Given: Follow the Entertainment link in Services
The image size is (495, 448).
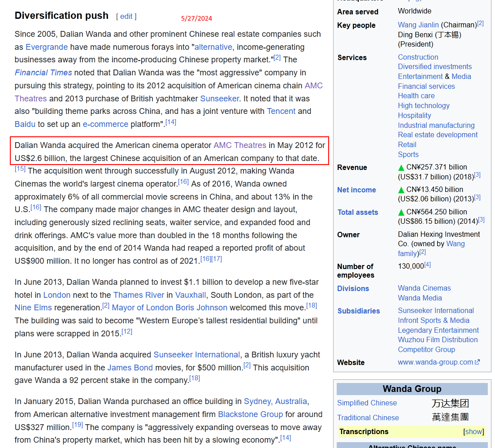Looking at the screenshot, I should pyautogui.click(x=420, y=76).
